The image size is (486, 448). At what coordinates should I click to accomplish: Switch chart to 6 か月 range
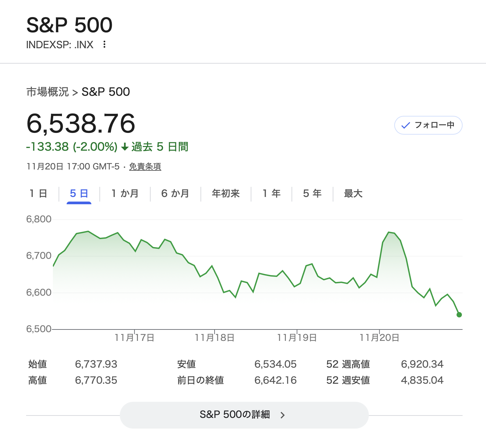175,194
